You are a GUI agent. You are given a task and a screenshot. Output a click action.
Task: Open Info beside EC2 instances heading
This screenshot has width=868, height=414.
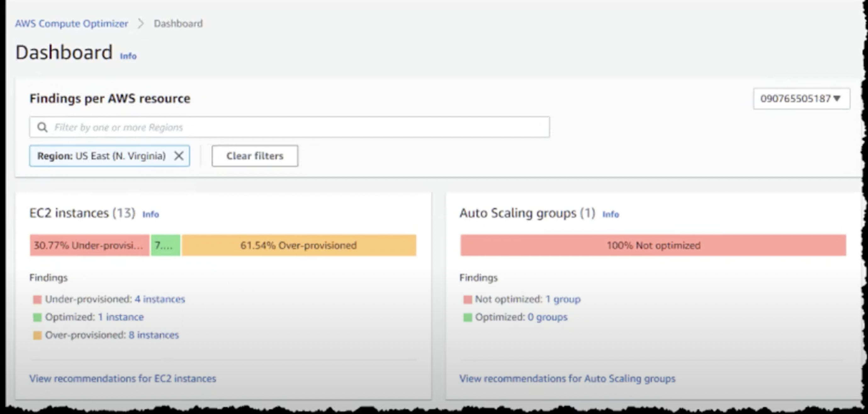click(x=151, y=214)
